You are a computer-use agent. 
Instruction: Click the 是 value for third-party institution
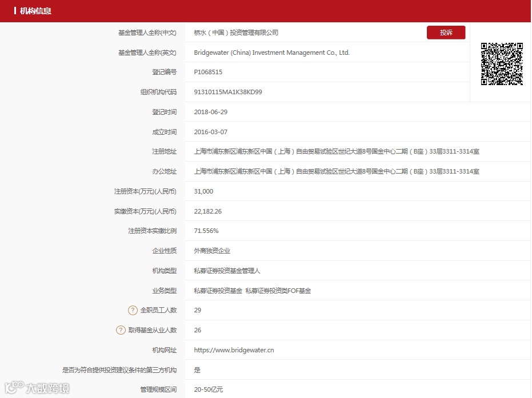pyautogui.click(x=197, y=370)
